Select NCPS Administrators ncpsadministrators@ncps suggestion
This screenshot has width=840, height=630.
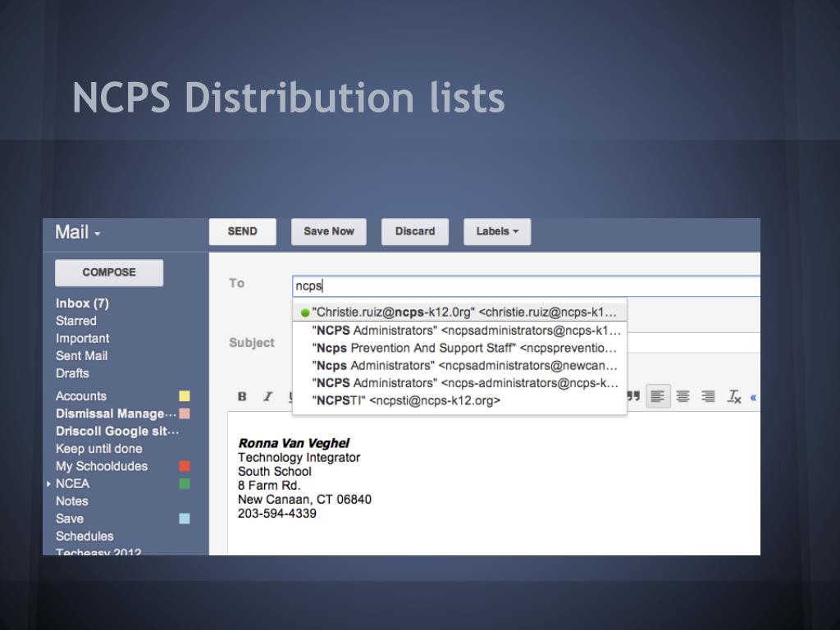click(x=459, y=331)
